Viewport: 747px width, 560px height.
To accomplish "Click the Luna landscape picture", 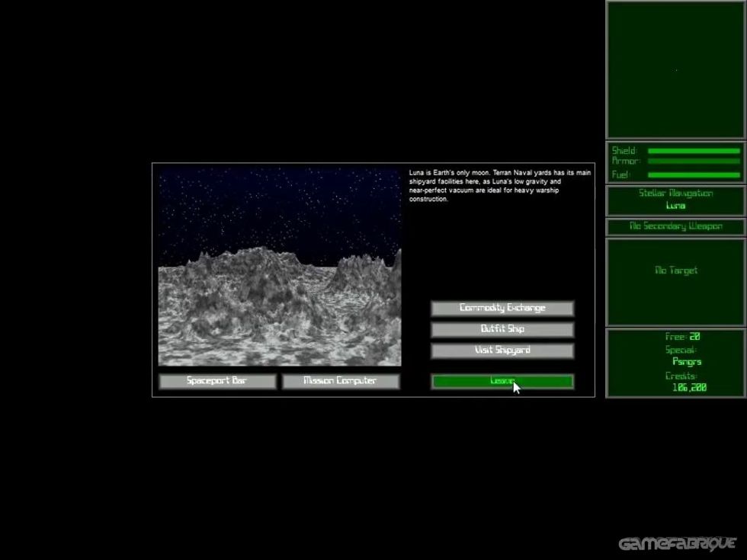I will coord(280,267).
